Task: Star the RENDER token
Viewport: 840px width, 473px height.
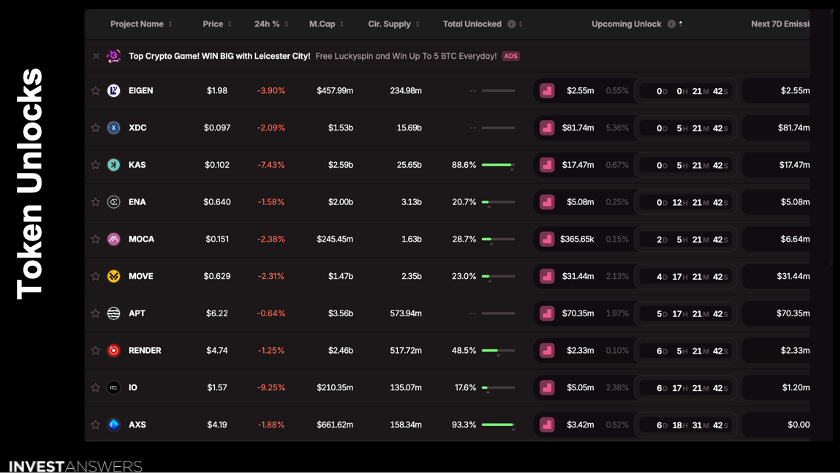Action: pos(95,350)
